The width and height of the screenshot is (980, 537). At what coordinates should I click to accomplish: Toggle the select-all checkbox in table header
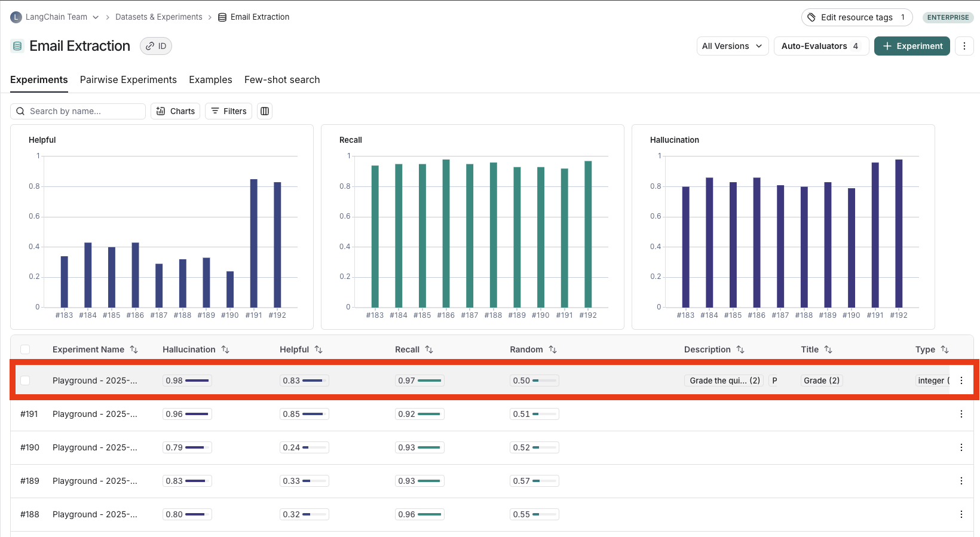click(25, 349)
